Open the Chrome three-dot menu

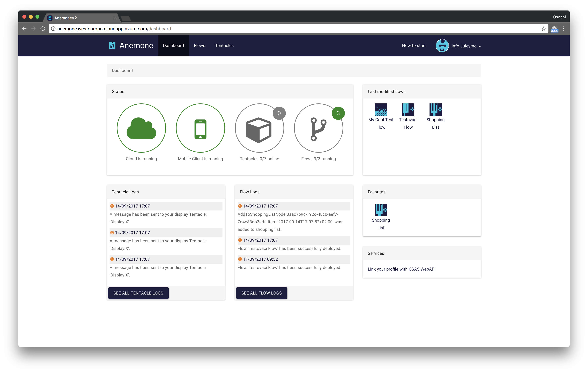coord(564,29)
